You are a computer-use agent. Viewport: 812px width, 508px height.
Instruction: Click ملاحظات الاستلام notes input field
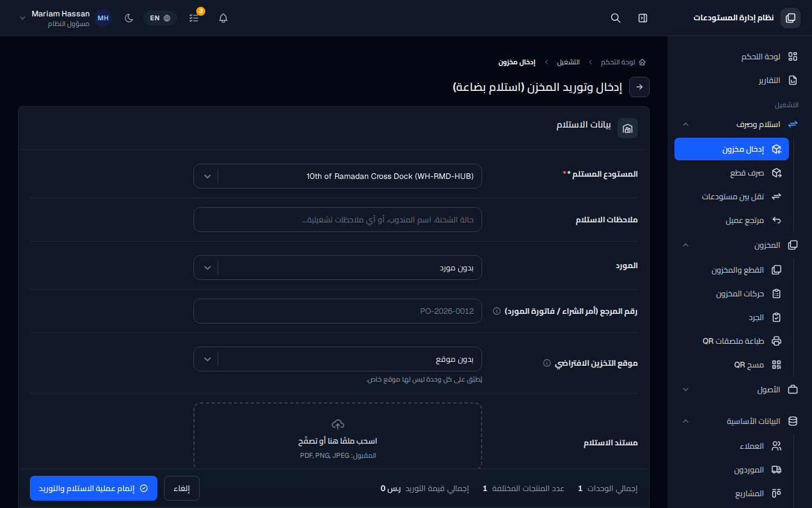point(338,220)
